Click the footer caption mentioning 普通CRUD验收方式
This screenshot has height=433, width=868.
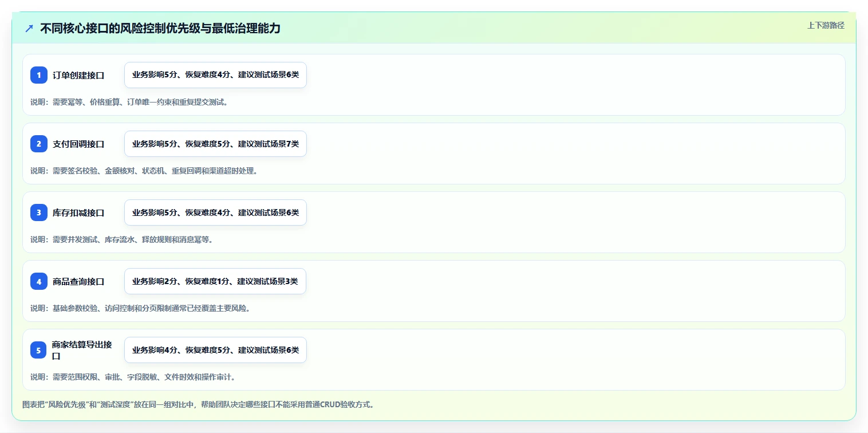coord(200,404)
